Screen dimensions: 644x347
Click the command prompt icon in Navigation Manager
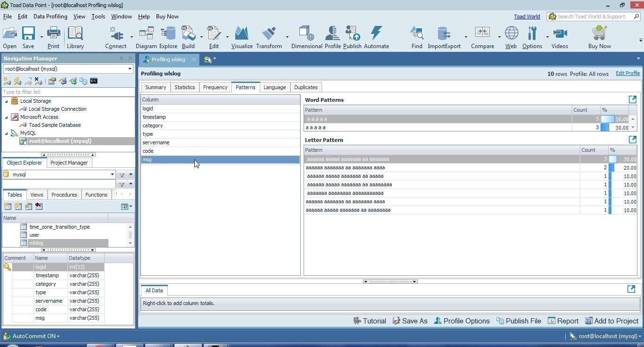coord(94,81)
